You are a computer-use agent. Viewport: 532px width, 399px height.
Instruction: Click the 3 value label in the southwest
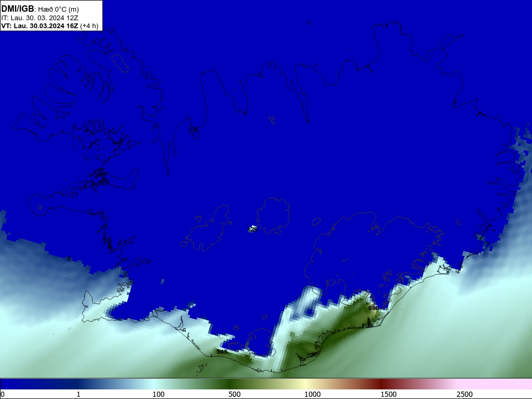pyautogui.click(x=69, y=259)
